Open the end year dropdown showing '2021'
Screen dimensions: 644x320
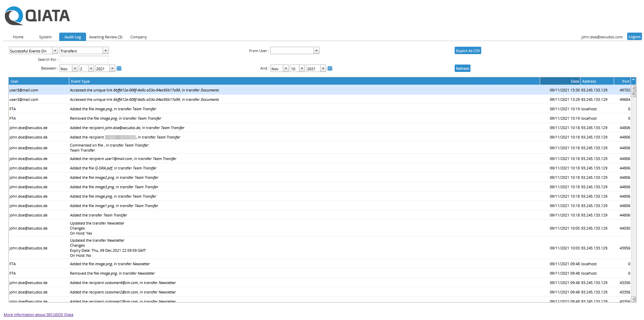[323, 68]
